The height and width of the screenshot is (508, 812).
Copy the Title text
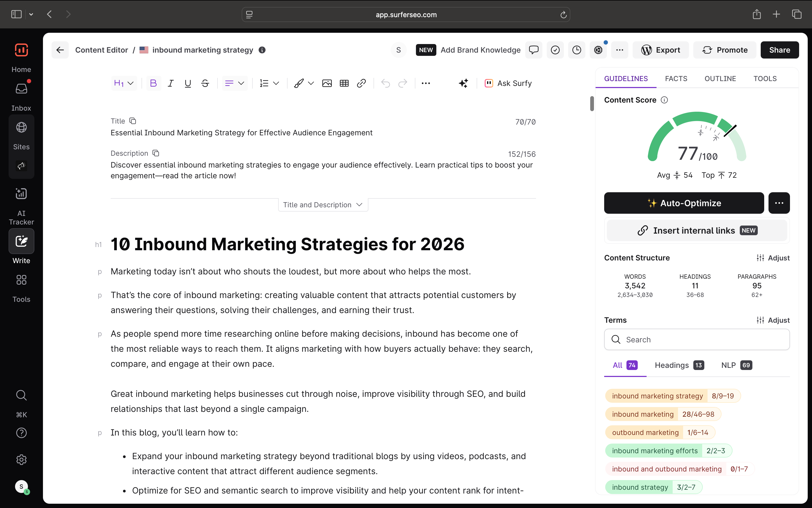(x=133, y=121)
